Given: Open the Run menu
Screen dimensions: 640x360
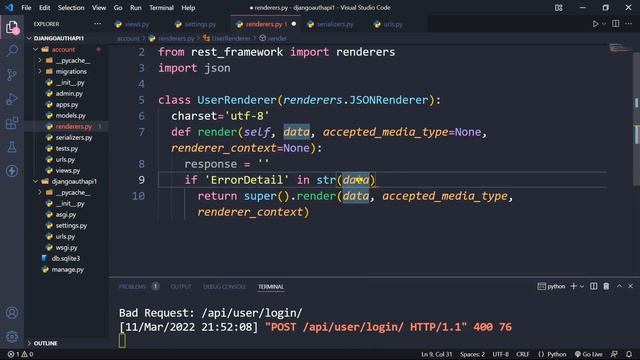Looking at the screenshot, I should tap(136, 8).
